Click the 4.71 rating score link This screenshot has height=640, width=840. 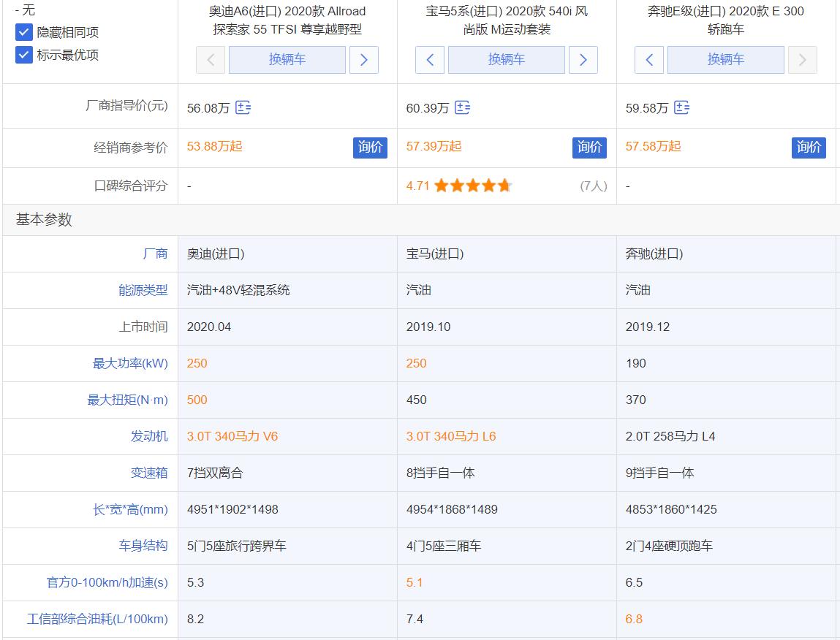(417, 186)
